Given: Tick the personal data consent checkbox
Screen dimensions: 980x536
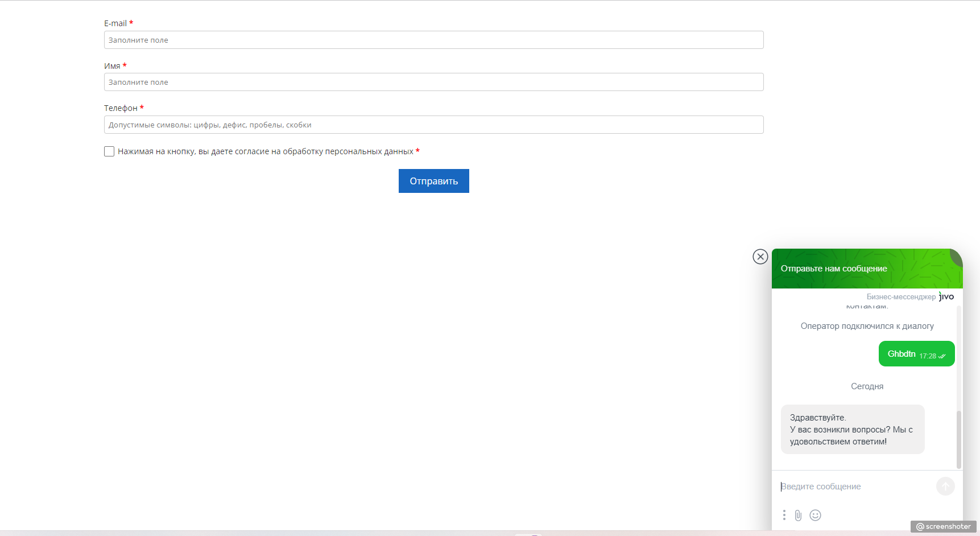Looking at the screenshot, I should 109,151.
